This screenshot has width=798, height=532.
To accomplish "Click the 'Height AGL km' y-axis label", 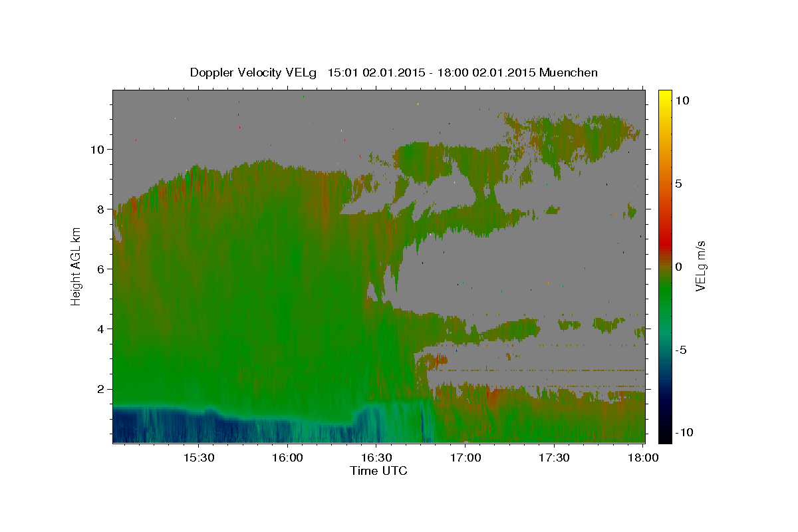I will [76, 266].
